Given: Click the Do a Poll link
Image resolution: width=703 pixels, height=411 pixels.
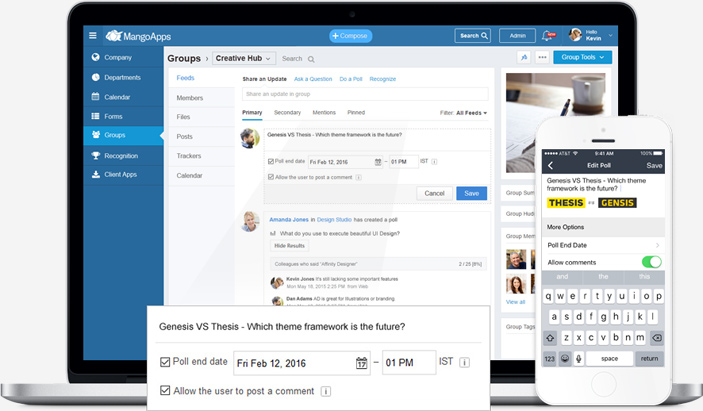Looking at the screenshot, I should coord(351,79).
